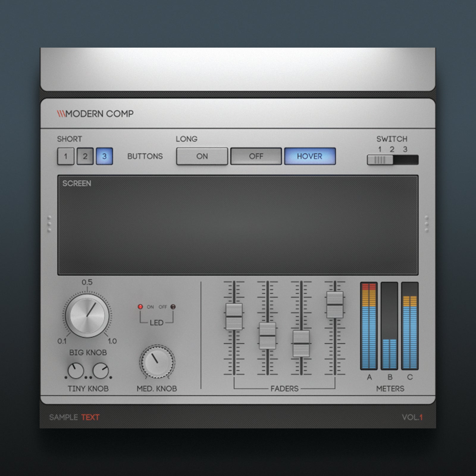Click the right Tiny Knob
The height and width of the screenshot is (476, 476).
(101, 371)
